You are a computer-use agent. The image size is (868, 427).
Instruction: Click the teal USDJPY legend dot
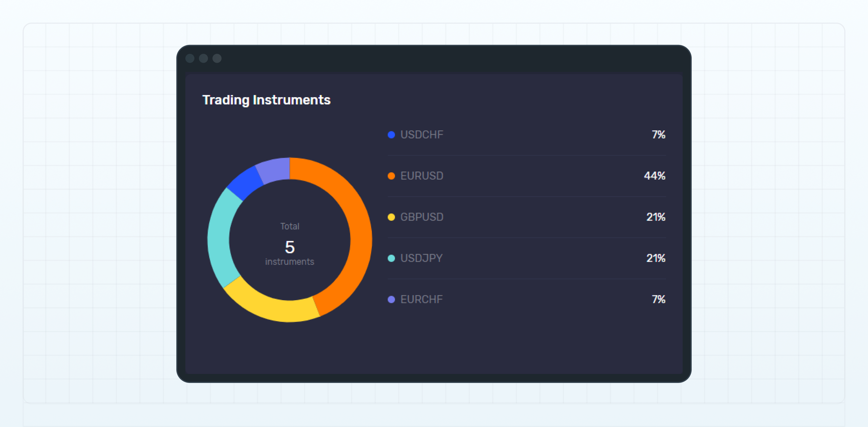(x=391, y=258)
